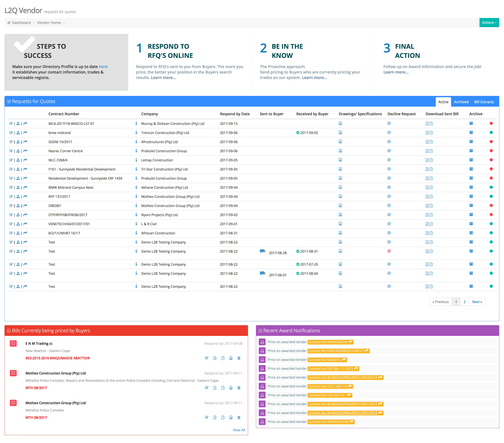Click the 'here' Directory Profile link
Image resolution: width=504 pixels, height=443 pixels.
[x=103, y=67]
